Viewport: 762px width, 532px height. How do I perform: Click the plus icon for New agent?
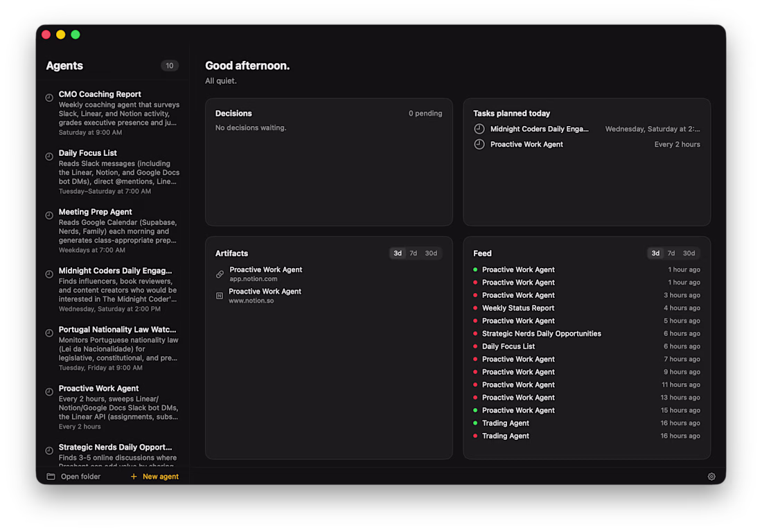coord(134,477)
